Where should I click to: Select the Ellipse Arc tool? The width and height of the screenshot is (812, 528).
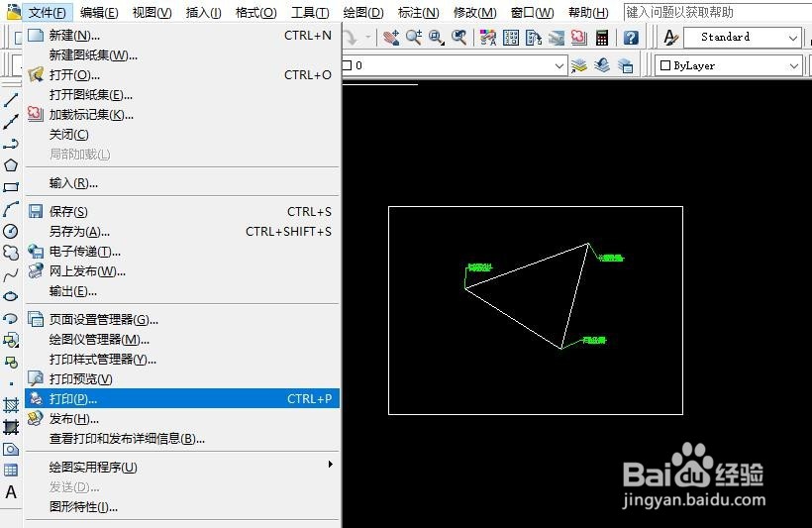click(11, 318)
